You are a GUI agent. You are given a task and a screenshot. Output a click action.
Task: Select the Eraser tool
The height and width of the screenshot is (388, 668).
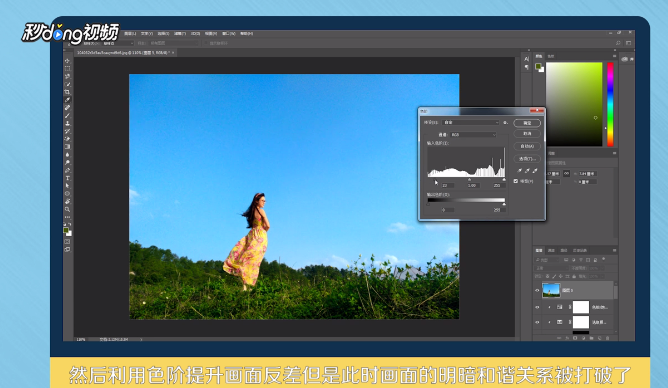(x=67, y=139)
